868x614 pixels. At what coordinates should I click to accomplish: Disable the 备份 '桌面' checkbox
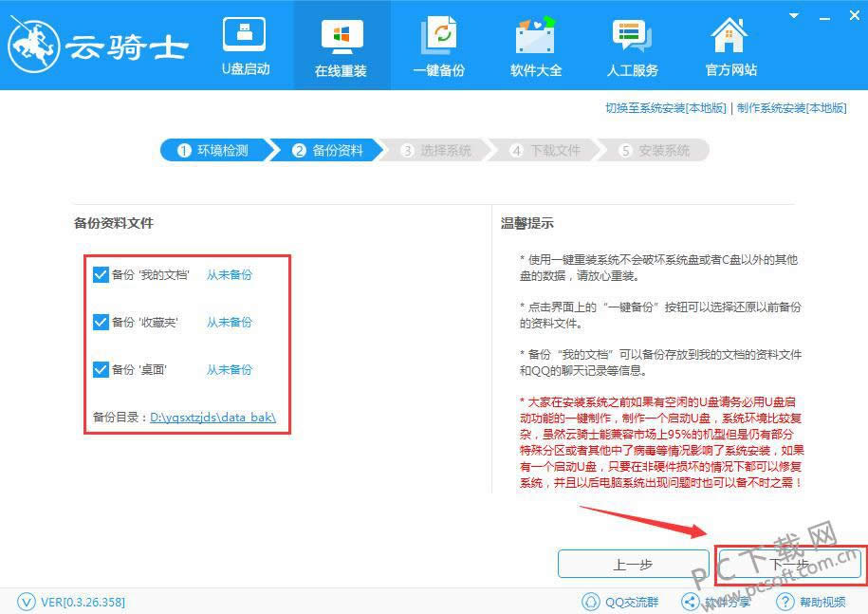click(101, 370)
